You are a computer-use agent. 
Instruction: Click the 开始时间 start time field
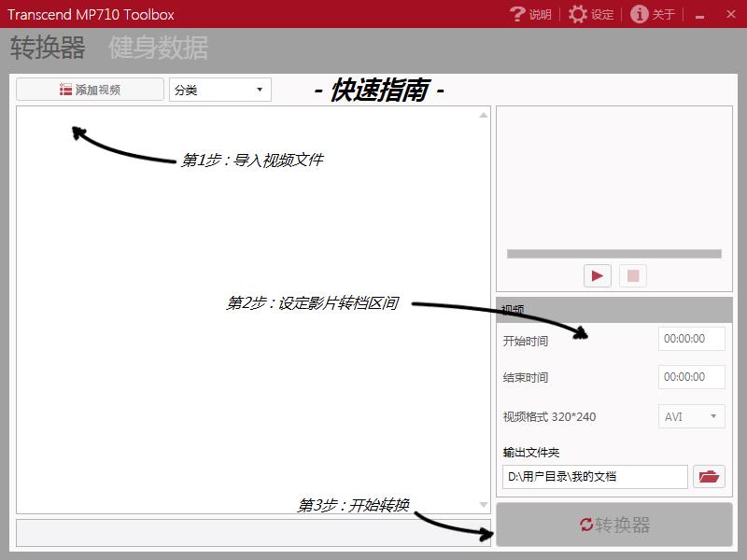(692, 339)
